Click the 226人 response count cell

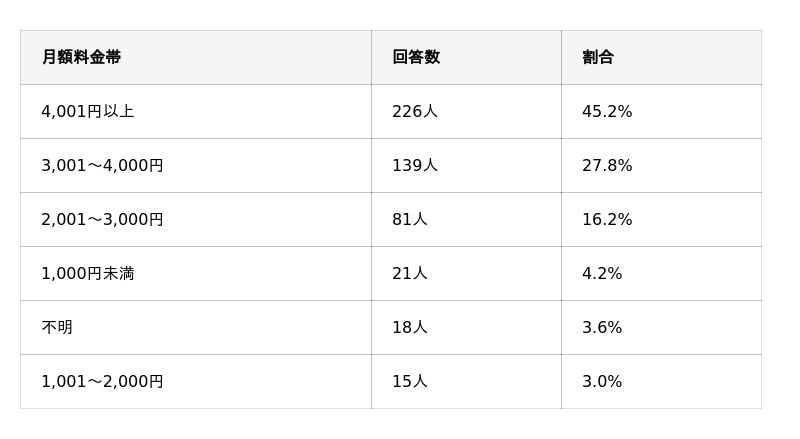[415, 111]
